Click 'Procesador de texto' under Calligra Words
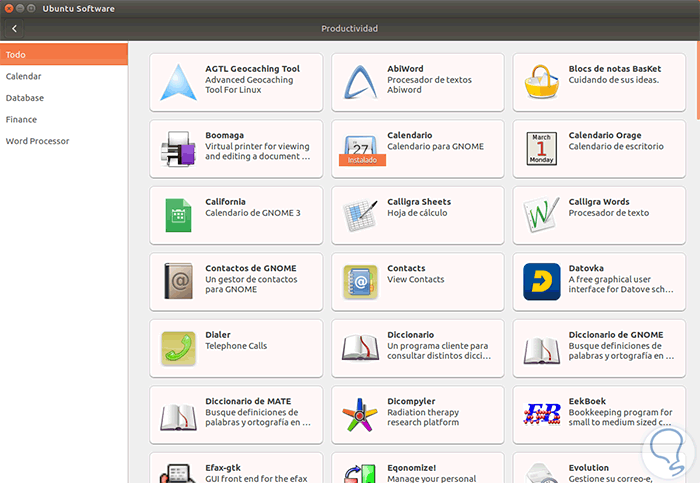The image size is (700, 483). 608,213
